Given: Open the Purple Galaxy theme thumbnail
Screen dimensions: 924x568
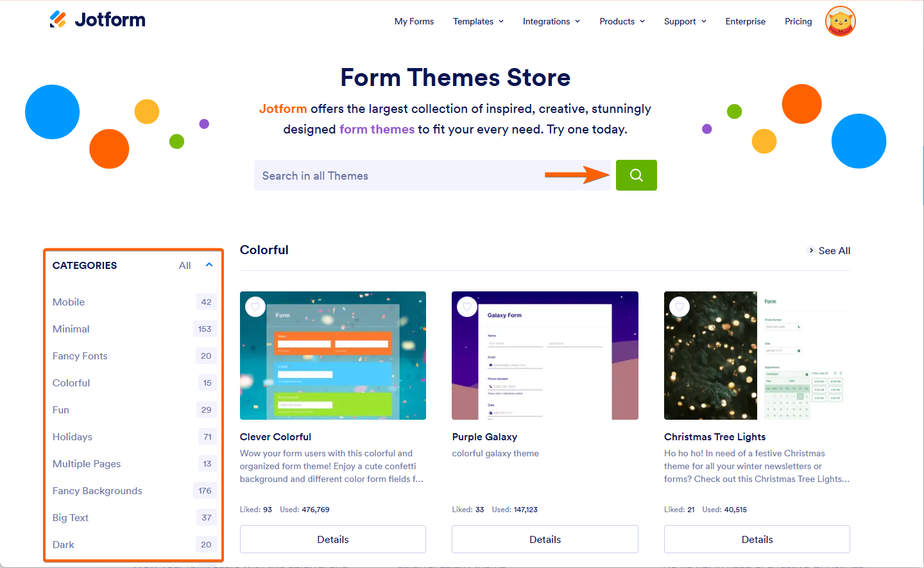Looking at the screenshot, I should coord(545,356).
